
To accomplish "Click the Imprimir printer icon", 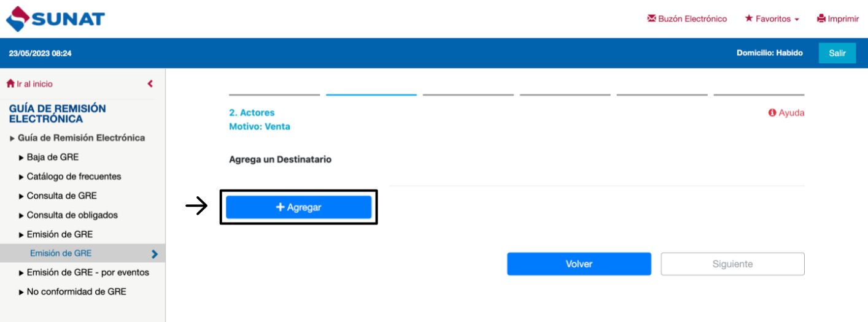I will tap(821, 19).
